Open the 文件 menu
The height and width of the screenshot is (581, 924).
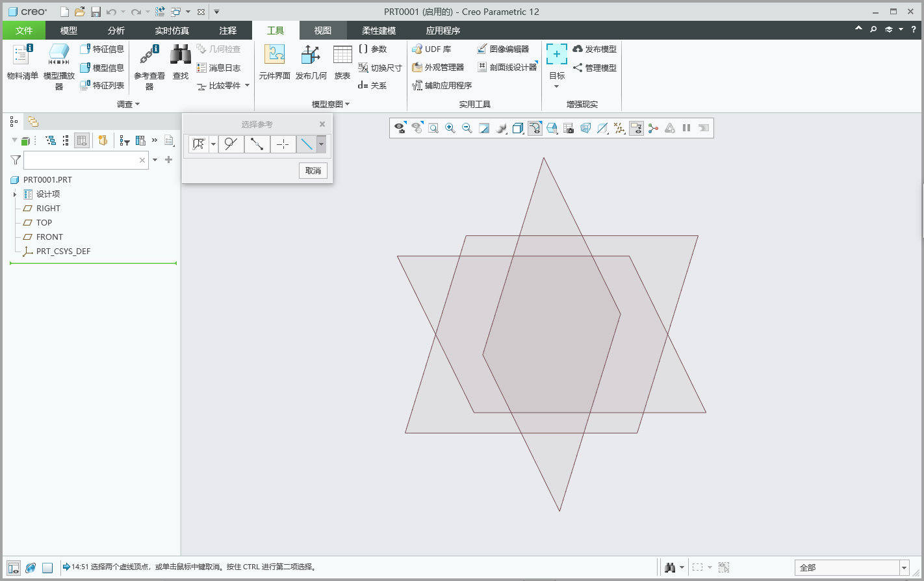point(24,31)
